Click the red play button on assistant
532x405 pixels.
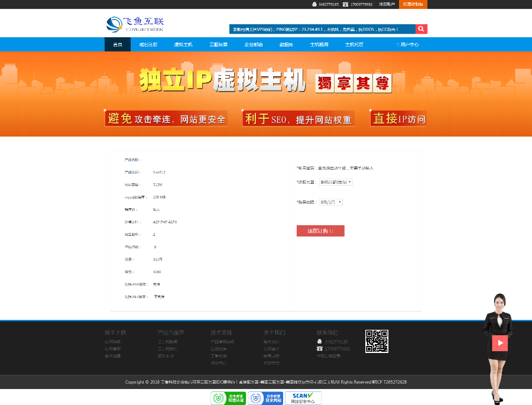click(x=499, y=343)
